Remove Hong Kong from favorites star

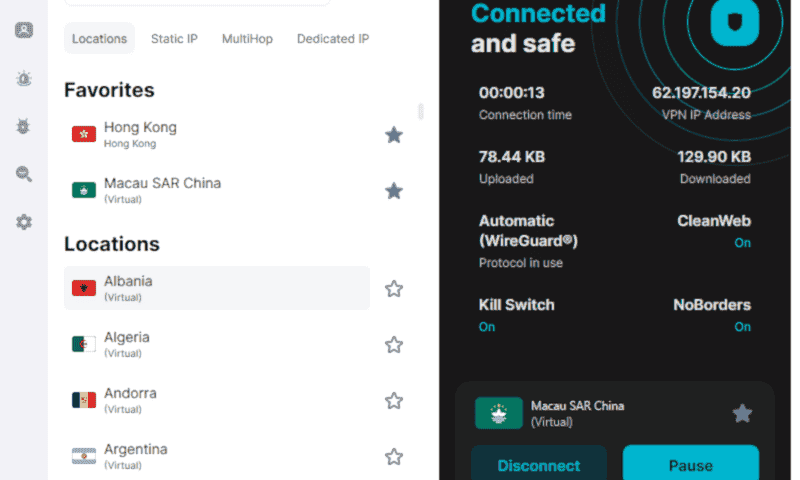(394, 135)
